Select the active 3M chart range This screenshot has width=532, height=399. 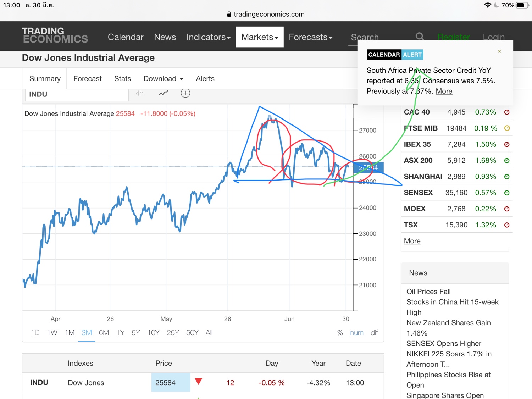click(x=87, y=333)
